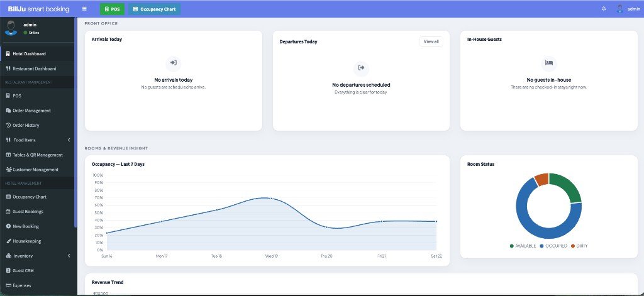The height and width of the screenshot is (296, 644).
Task: Start a New Booking from sidebar
Action: [37, 226]
